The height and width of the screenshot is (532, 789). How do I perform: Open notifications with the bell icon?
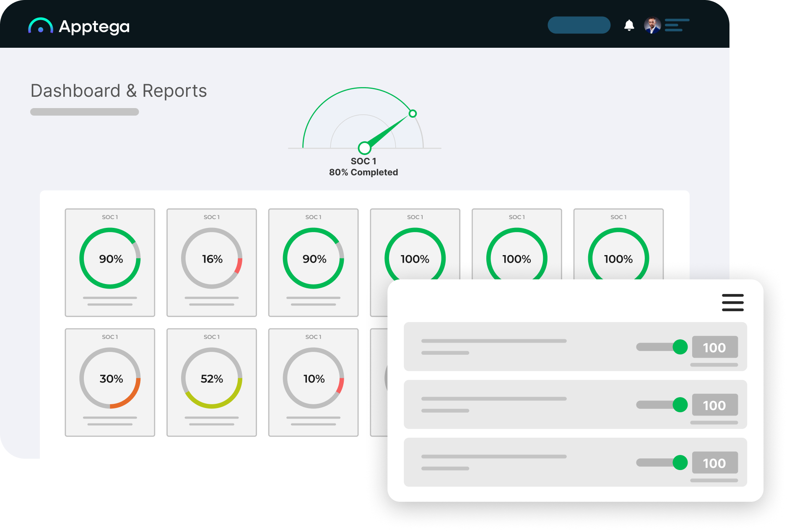[x=629, y=25]
